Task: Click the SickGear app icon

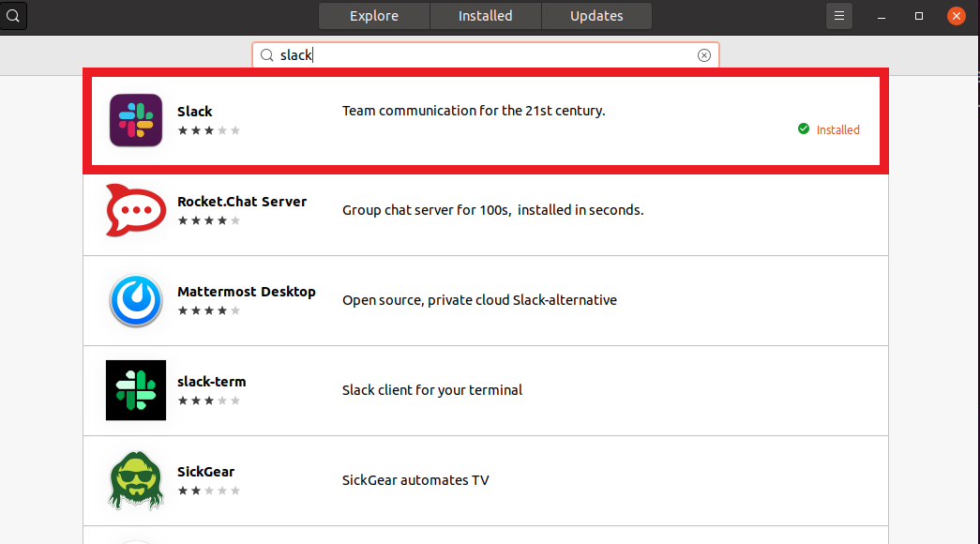Action: [136, 480]
